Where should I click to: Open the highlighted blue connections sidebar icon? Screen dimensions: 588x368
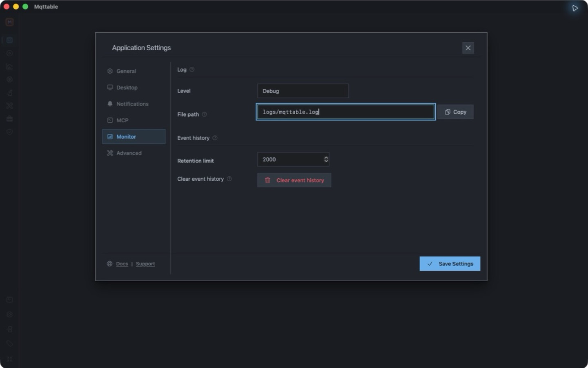coord(9,40)
